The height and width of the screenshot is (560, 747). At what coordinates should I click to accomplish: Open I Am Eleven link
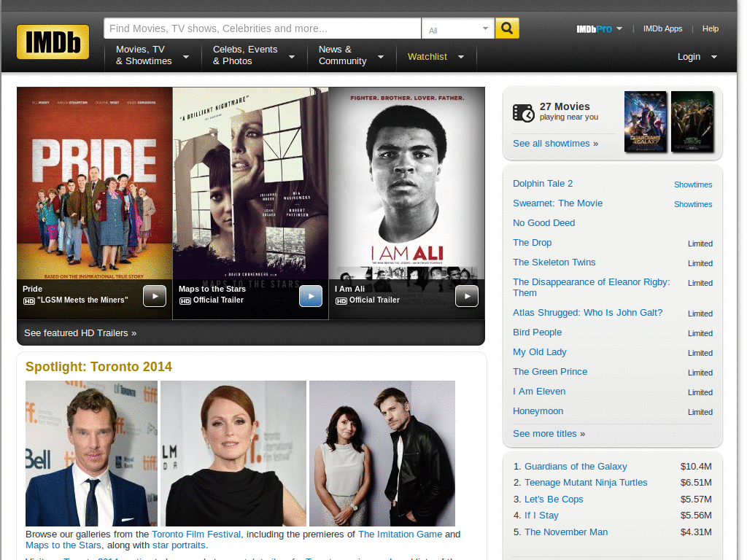coord(539,391)
